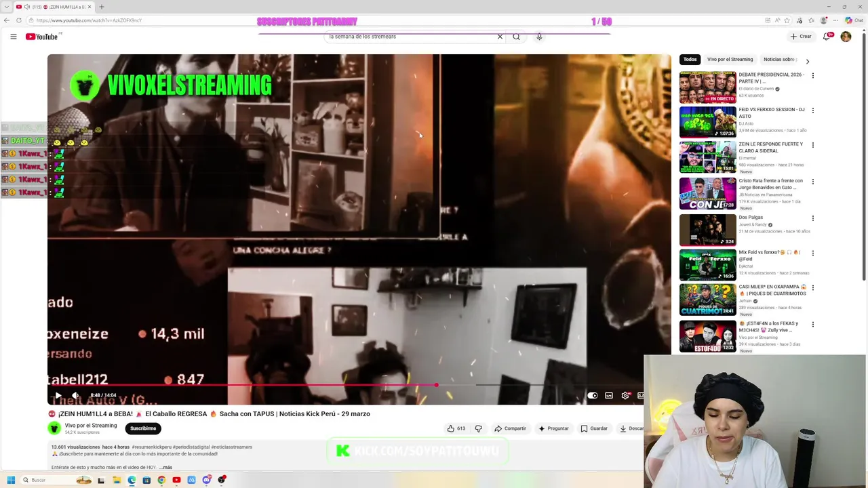Start voice search with microphone icon
This screenshot has height=488, width=868.
point(539,37)
